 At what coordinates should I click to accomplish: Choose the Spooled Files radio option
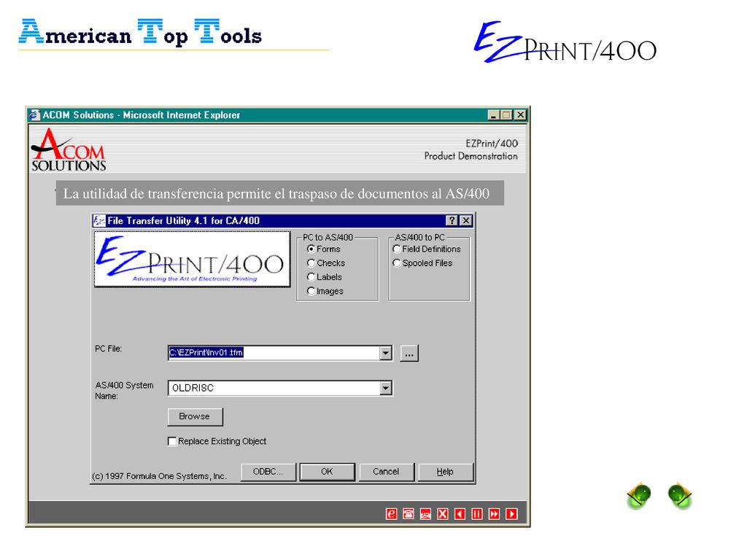click(396, 262)
